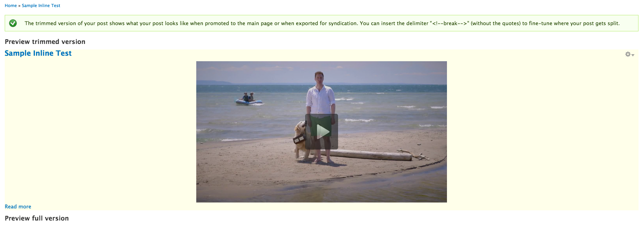Click the green status message box text
This screenshot has width=644, height=228.
coord(322,23)
